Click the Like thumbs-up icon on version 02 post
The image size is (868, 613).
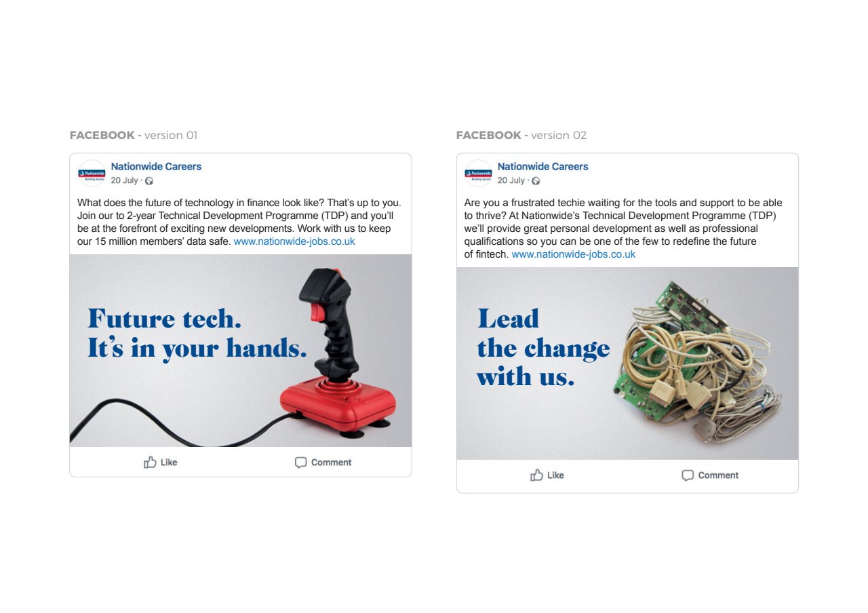click(536, 475)
